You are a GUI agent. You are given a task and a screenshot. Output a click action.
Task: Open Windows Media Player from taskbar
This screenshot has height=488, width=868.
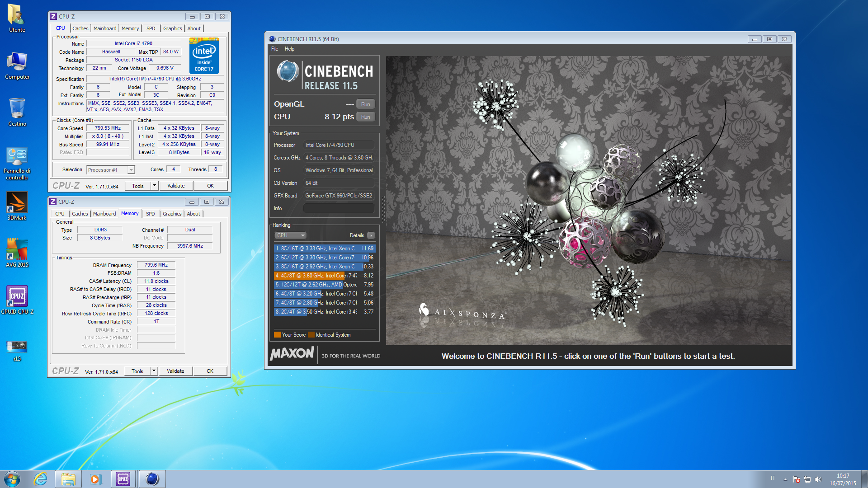click(95, 479)
